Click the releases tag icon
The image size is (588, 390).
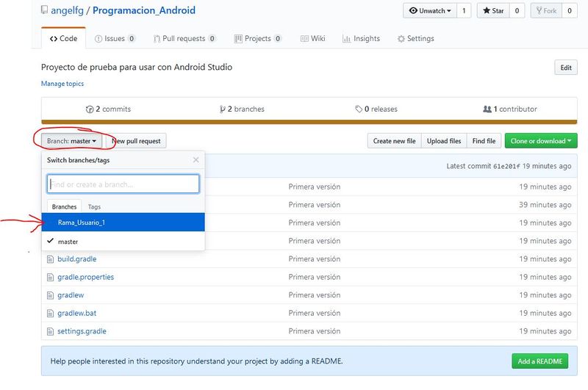(x=359, y=109)
